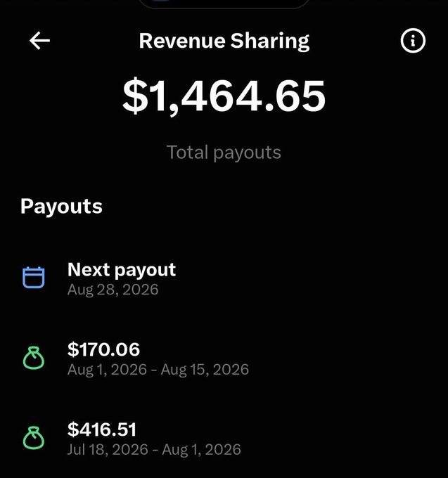The width and height of the screenshot is (448, 478).
Task: Go back with the left arrow icon
Action: (x=39, y=41)
